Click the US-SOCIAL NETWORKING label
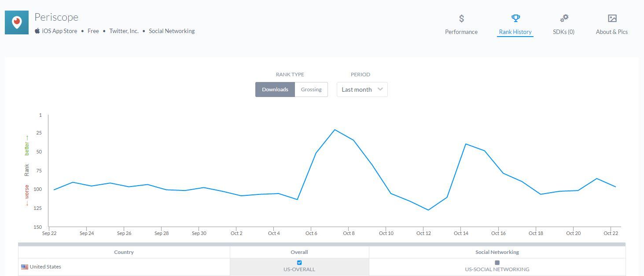644x276 pixels. [497, 269]
